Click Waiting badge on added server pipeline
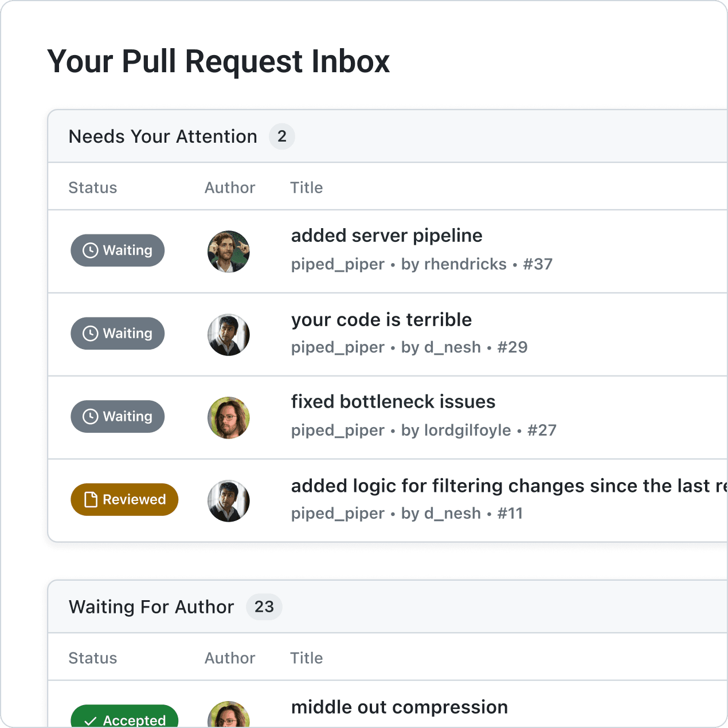The image size is (728, 728). tap(118, 251)
